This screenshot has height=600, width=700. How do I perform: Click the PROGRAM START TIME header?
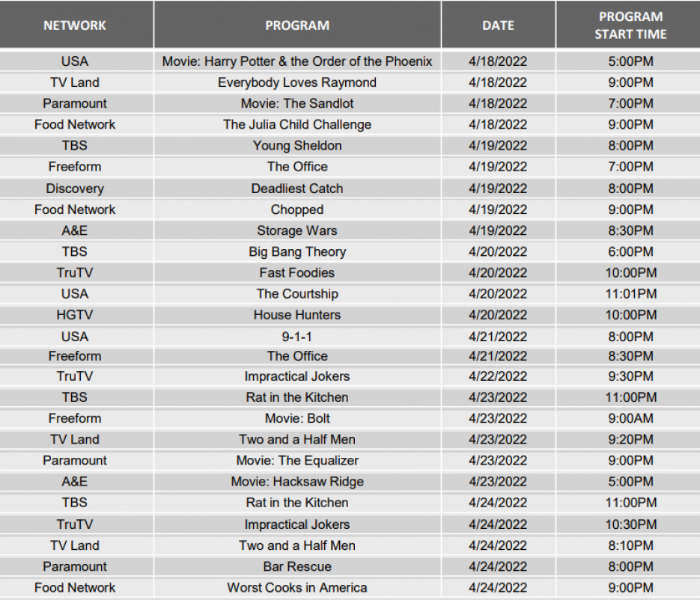pos(630,25)
